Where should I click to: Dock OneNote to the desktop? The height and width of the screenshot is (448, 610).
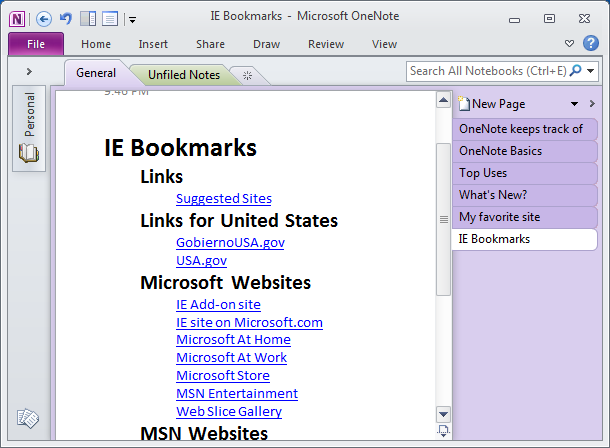coord(88,19)
